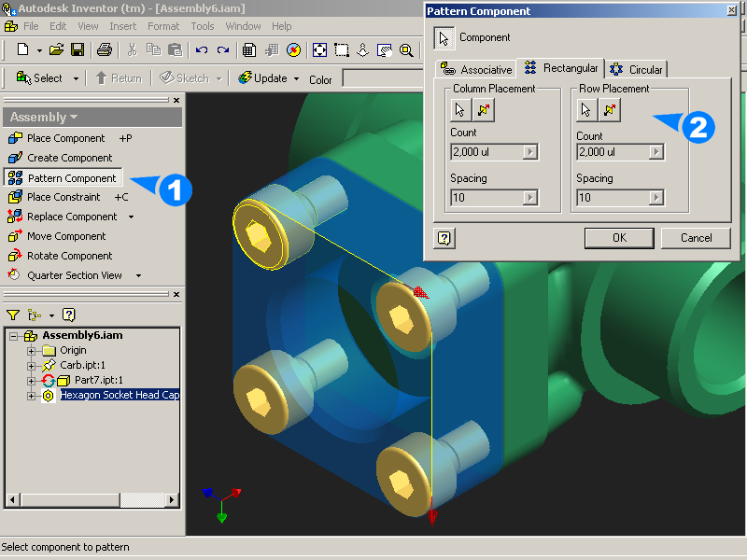Toggle Column Placement direction select arrow
Screen dimensions: 747x560
pyautogui.click(x=460, y=110)
